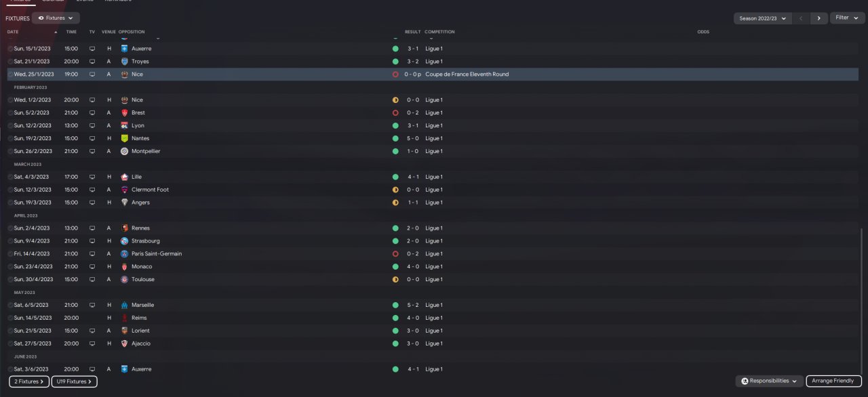The image size is (868, 397).
Task: Open the Season 2022/23 dropdown
Action: [x=763, y=18]
